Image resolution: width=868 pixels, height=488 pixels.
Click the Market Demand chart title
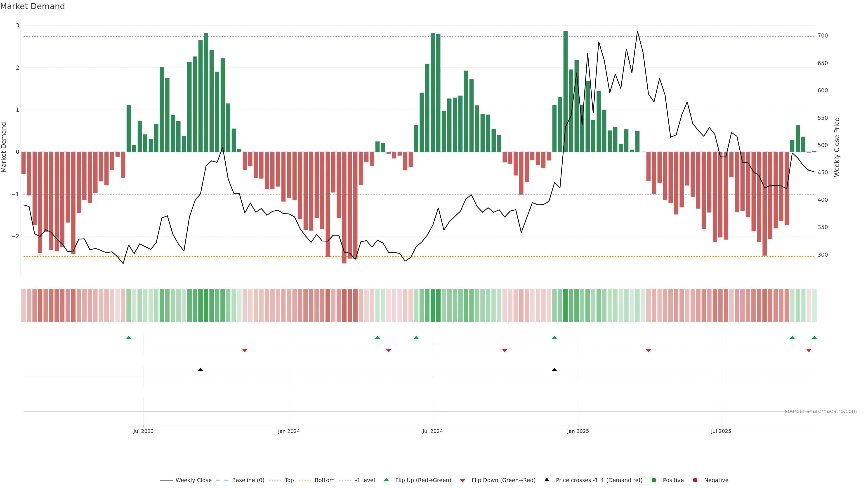pyautogui.click(x=32, y=6)
